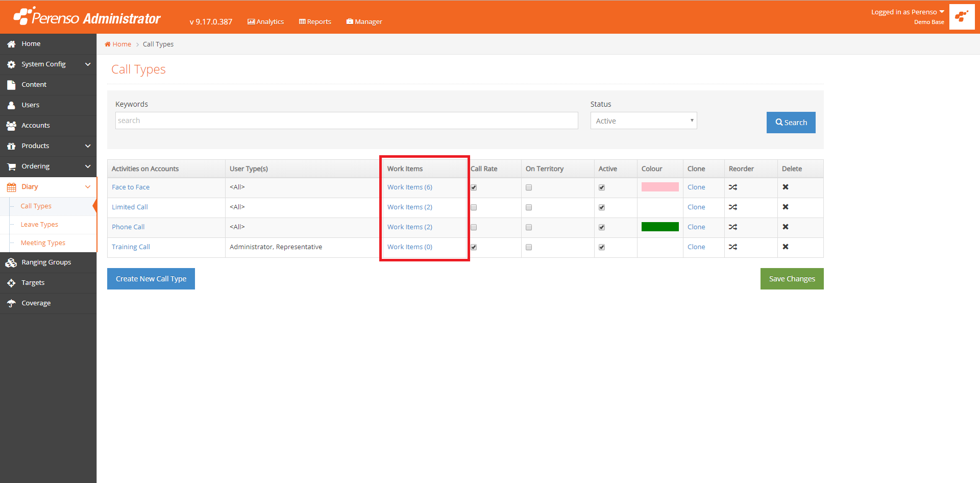
Task: Open the Reports menu
Action: point(315,22)
